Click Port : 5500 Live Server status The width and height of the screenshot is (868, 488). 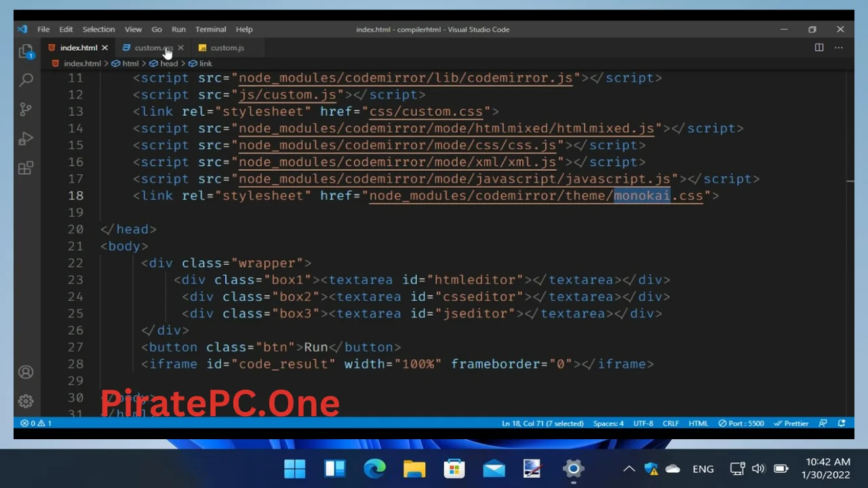tap(741, 423)
